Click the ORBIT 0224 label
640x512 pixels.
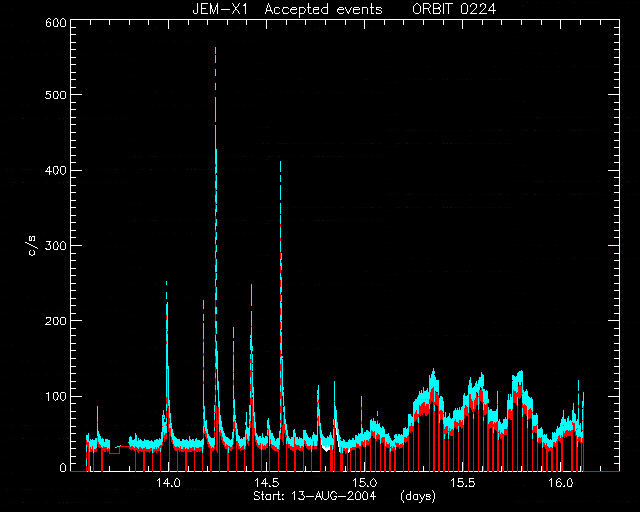tap(454, 9)
